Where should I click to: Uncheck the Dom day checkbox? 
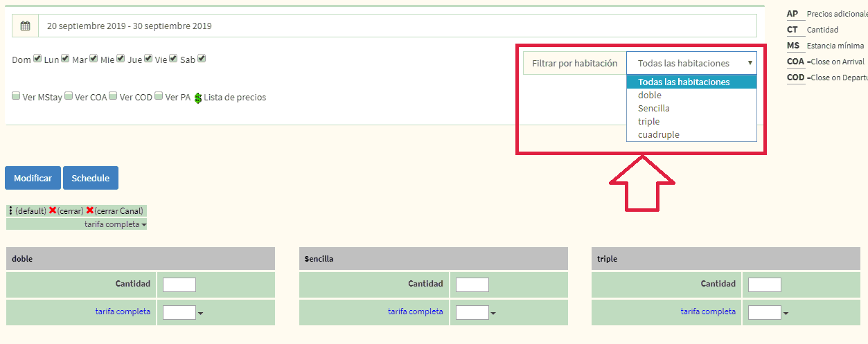pyautogui.click(x=37, y=59)
